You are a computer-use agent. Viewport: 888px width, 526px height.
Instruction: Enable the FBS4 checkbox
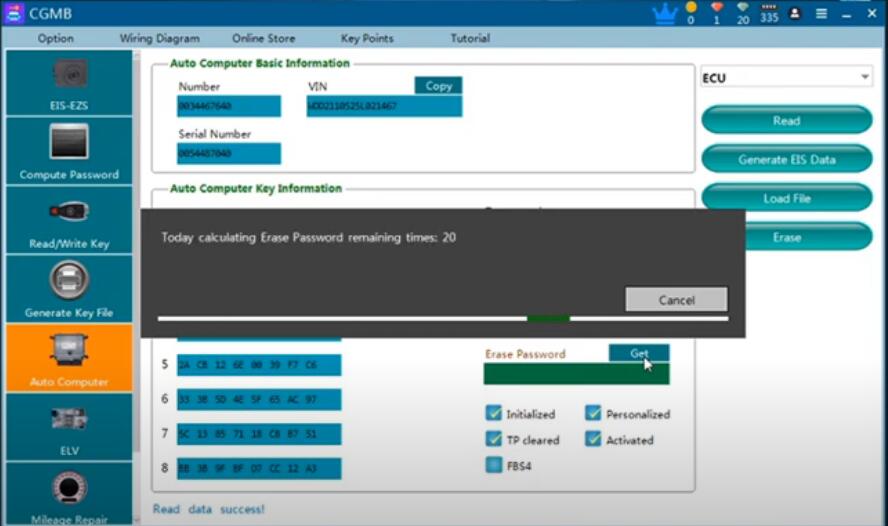point(493,465)
